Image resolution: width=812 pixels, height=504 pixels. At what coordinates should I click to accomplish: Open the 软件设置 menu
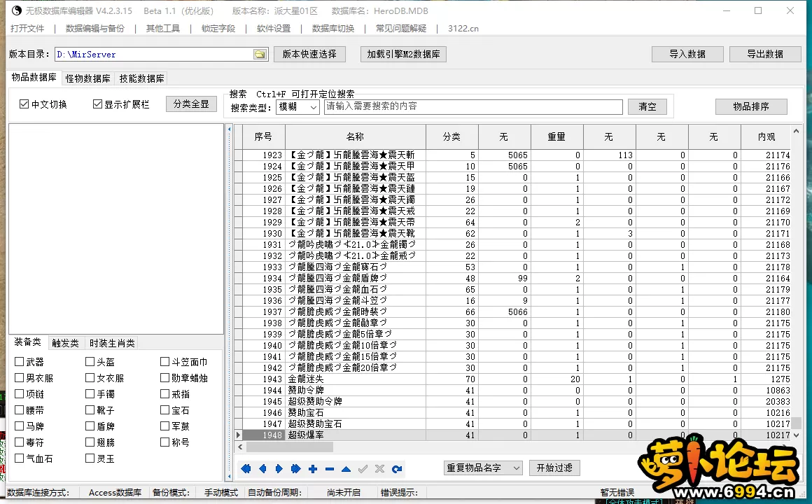point(274,29)
